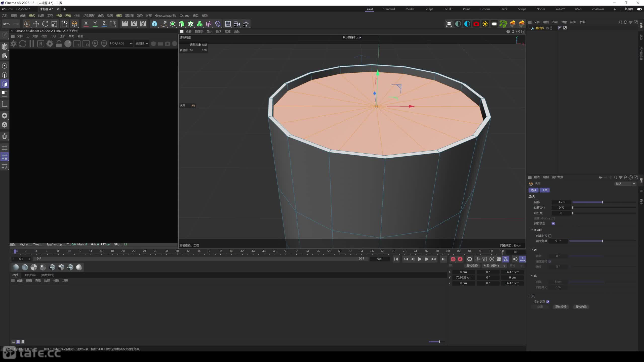Click Octane restart render refresh icon

coord(23,44)
